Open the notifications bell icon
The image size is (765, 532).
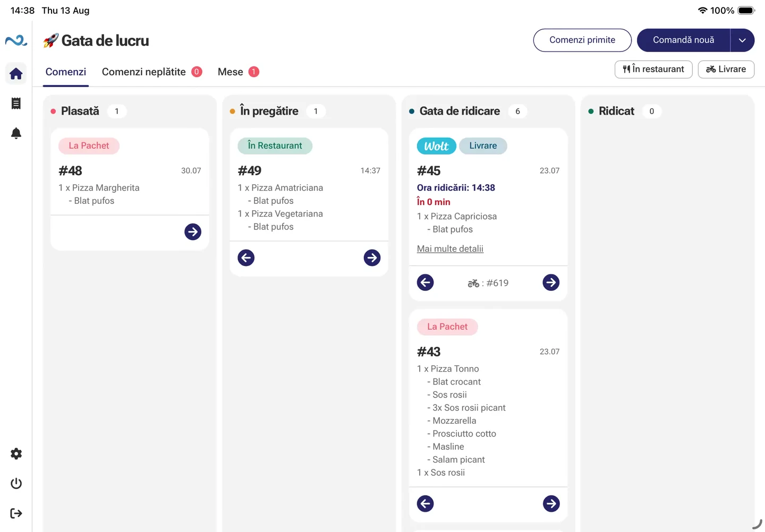[16, 133]
